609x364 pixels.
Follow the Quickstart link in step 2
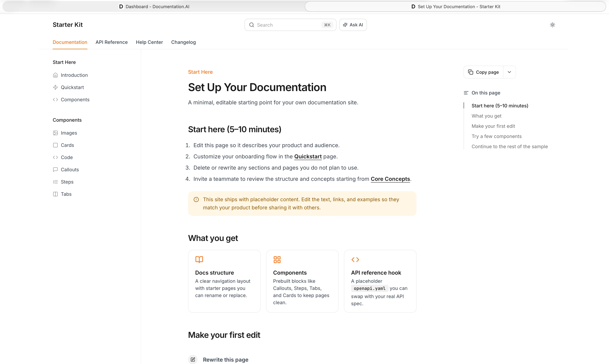tap(308, 157)
